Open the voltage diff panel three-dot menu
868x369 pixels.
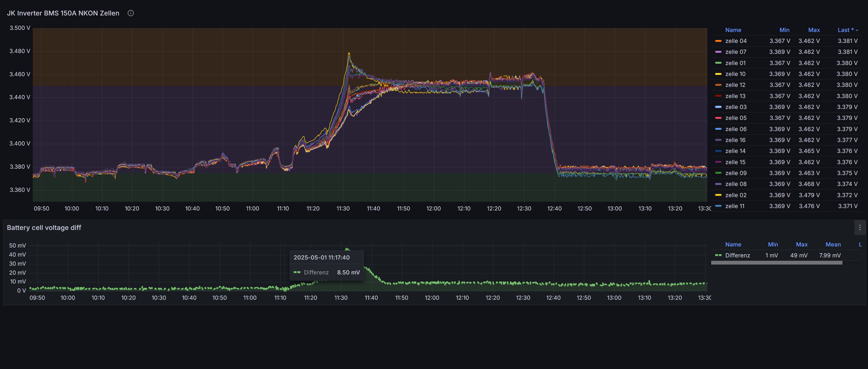859,228
